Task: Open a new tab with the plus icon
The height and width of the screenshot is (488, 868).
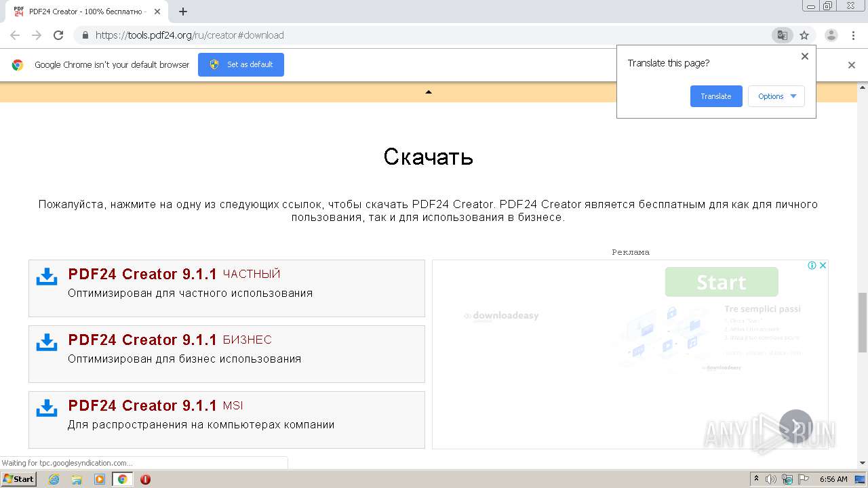Action: point(183,12)
